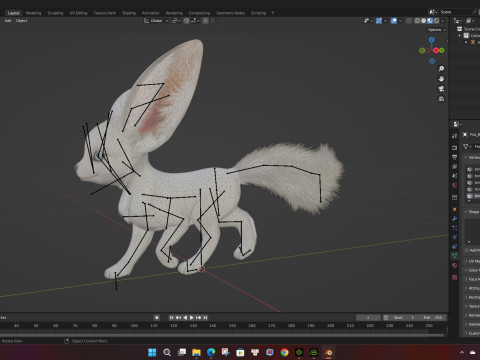Screen dimensions: 480x360
Task: Select solid viewport shading mode
Action: tap(423, 21)
